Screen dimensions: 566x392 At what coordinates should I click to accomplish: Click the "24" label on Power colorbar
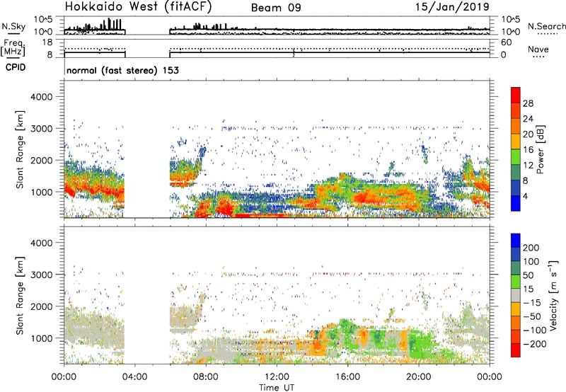point(528,119)
